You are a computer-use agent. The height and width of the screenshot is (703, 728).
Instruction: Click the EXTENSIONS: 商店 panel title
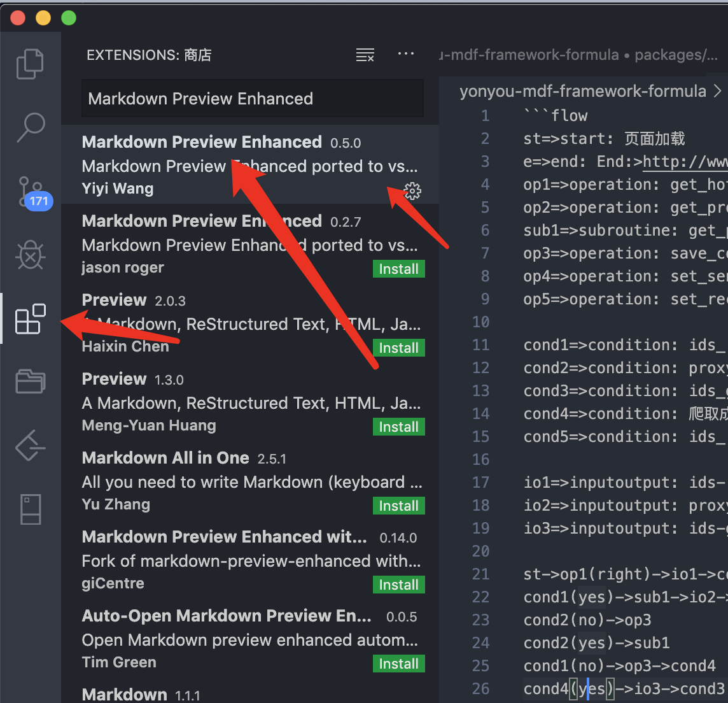(x=149, y=55)
